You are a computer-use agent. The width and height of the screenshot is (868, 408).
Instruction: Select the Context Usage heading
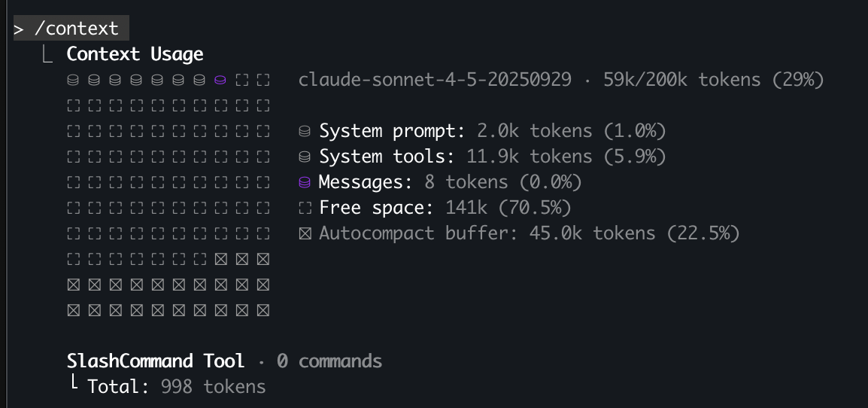point(135,54)
